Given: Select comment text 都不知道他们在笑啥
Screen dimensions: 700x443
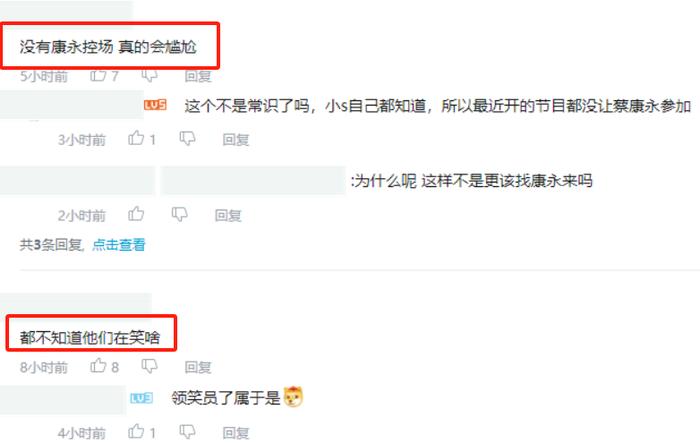Looking at the screenshot, I should pyautogui.click(x=90, y=337).
